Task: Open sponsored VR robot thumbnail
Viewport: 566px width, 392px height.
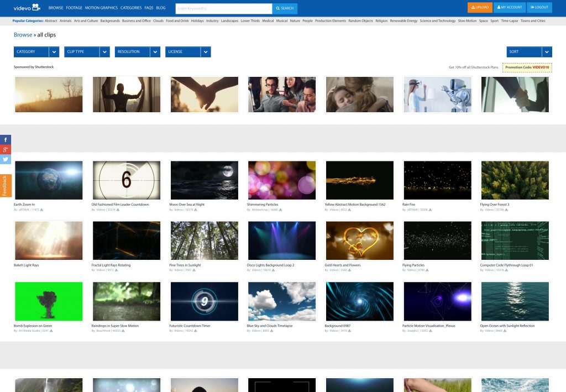Action: [438, 95]
